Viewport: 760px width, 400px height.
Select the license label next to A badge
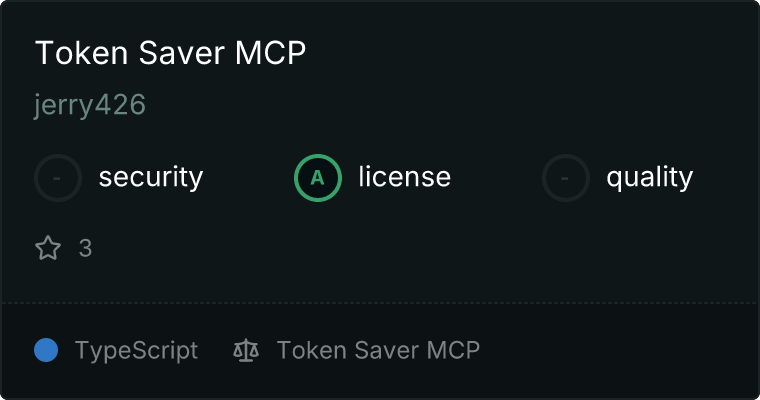[405, 176]
